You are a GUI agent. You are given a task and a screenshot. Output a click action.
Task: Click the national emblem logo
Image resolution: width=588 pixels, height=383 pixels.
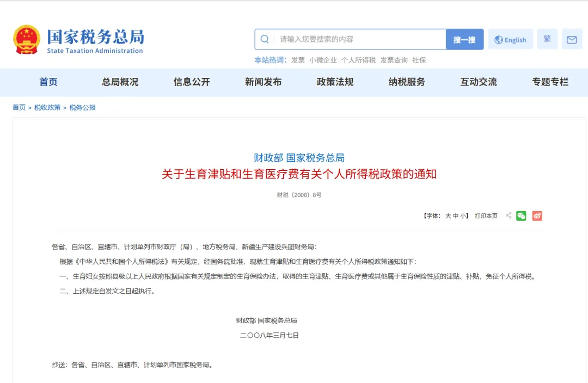click(x=27, y=39)
